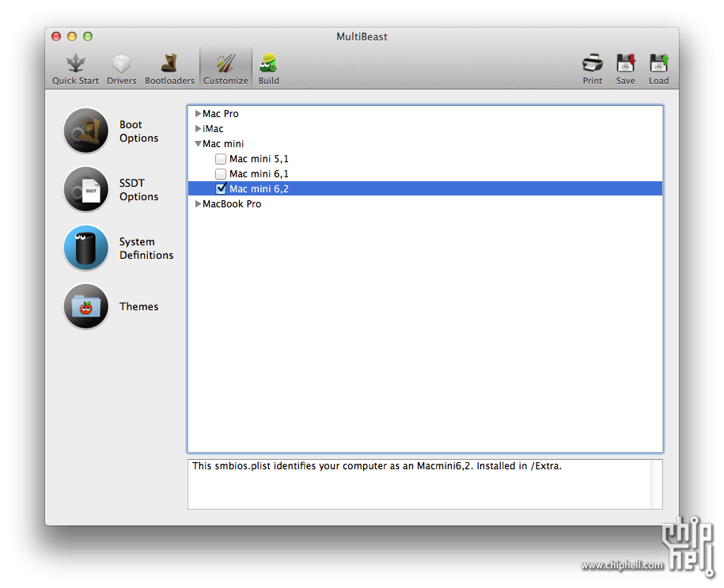Click the iMac tree row text
The width and height of the screenshot is (724, 588).
(213, 128)
